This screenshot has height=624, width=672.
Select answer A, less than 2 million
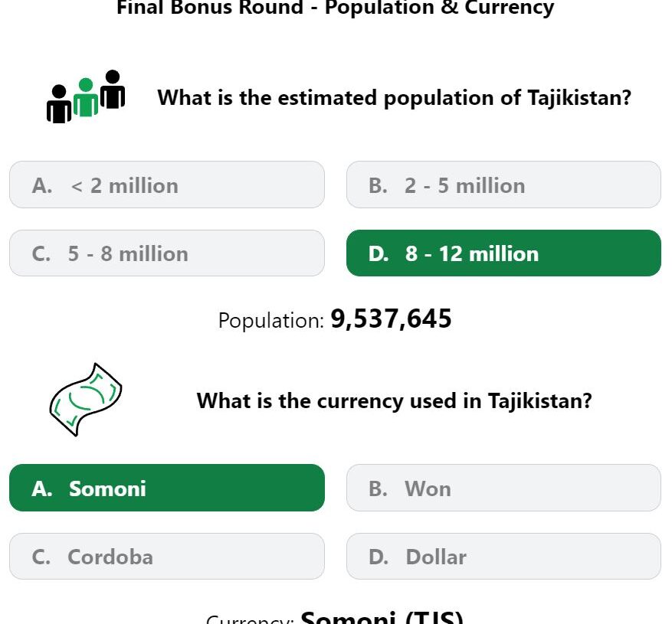point(167,185)
